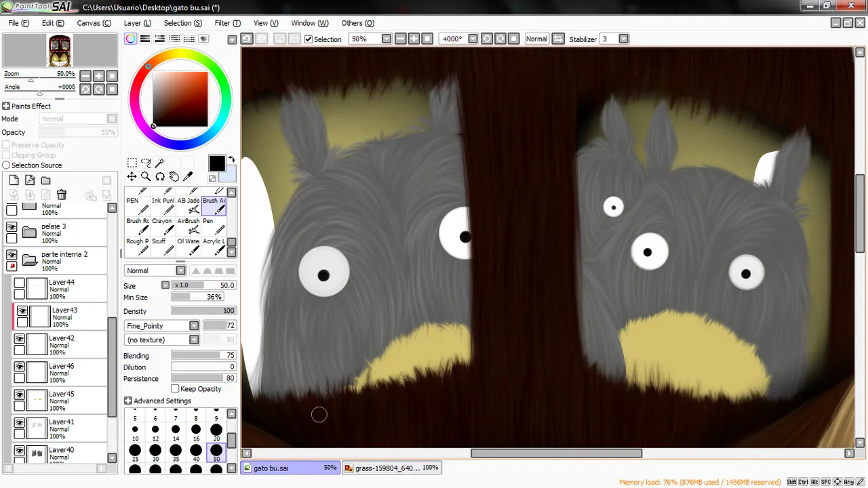
Task: Open the File menu
Action: point(18,23)
